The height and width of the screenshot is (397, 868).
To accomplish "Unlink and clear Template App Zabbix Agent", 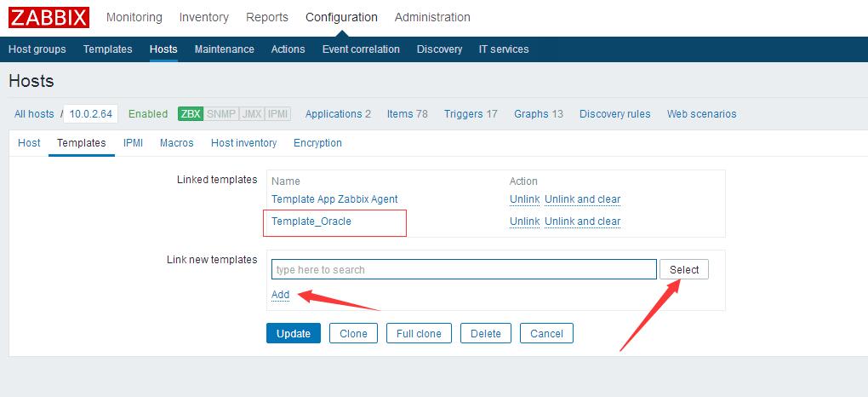I will [582, 199].
